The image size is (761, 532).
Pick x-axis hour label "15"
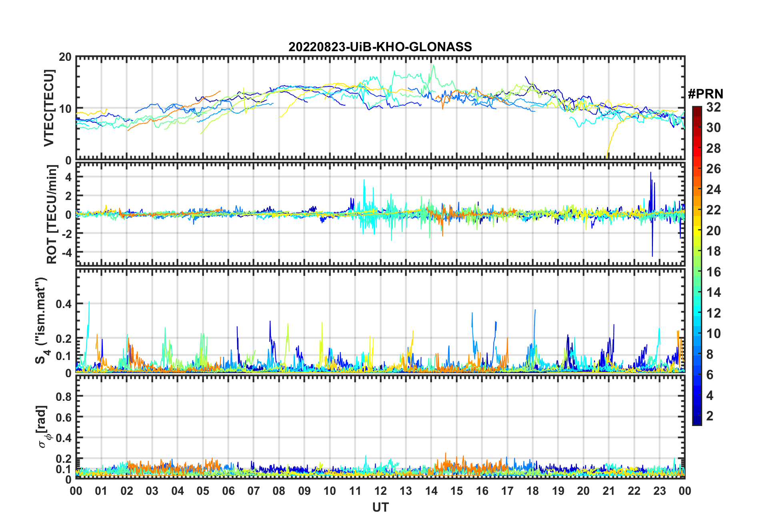(457, 491)
